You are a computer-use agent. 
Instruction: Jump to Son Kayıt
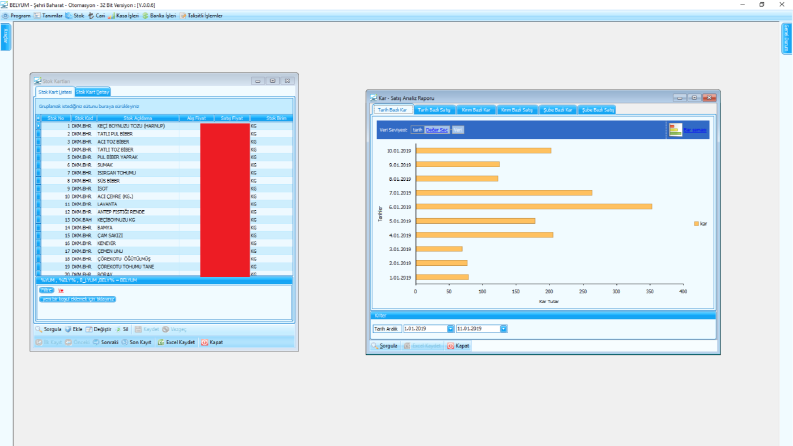(137, 342)
